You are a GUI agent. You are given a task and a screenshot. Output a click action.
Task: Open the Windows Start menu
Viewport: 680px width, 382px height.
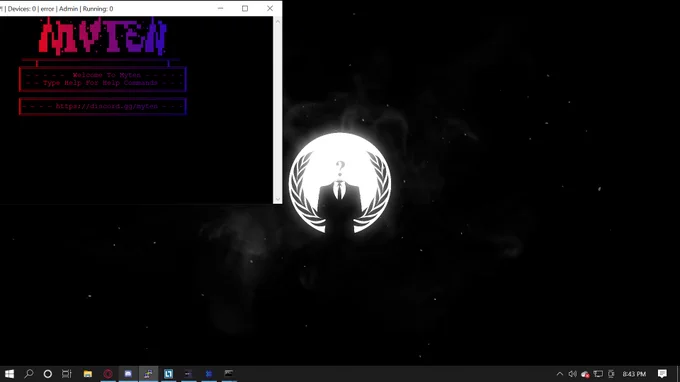tap(10, 374)
